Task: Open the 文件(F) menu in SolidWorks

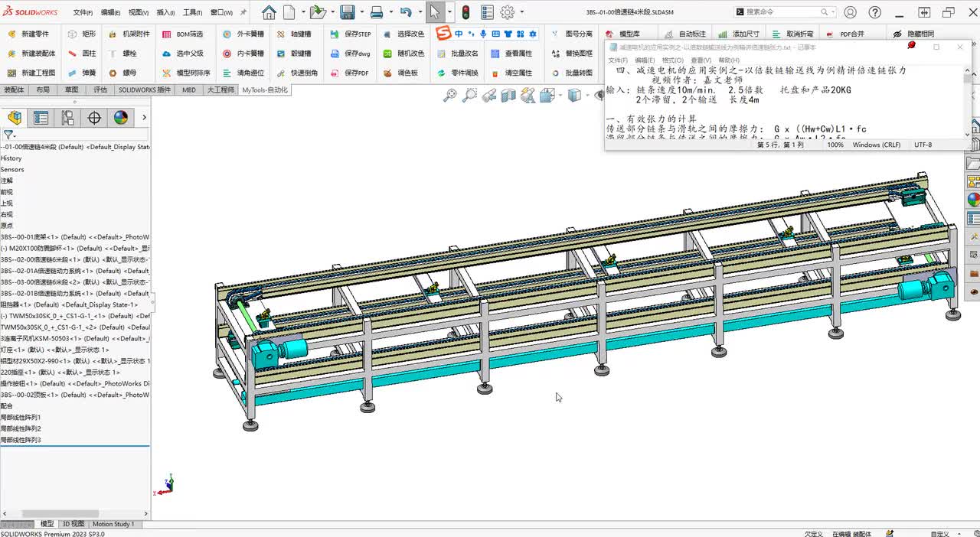Action: [x=83, y=13]
